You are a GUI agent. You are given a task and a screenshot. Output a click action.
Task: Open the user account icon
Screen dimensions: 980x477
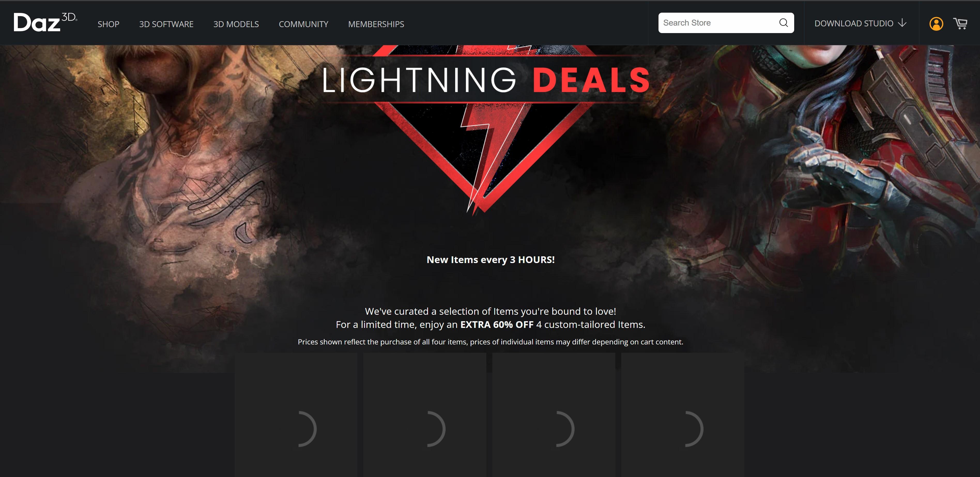pos(936,24)
